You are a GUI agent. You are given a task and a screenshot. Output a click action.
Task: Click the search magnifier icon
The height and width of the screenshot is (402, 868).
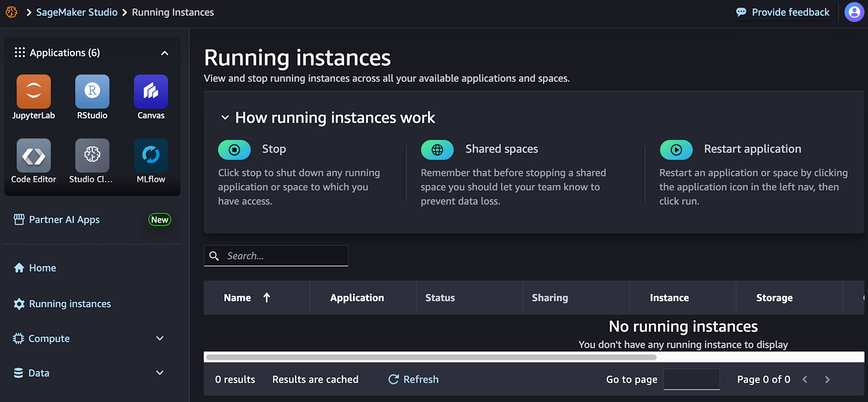click(x=214, y=256)
